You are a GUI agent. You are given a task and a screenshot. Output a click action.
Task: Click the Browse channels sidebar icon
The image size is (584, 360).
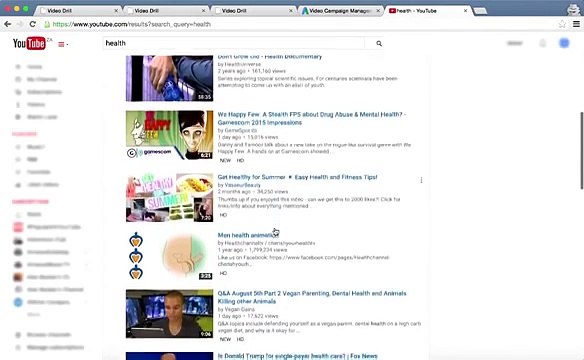click(x=18, y=335)
